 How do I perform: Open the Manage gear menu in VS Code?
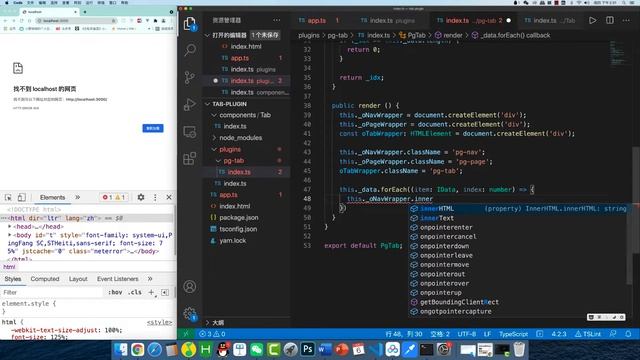click(190, 313)
